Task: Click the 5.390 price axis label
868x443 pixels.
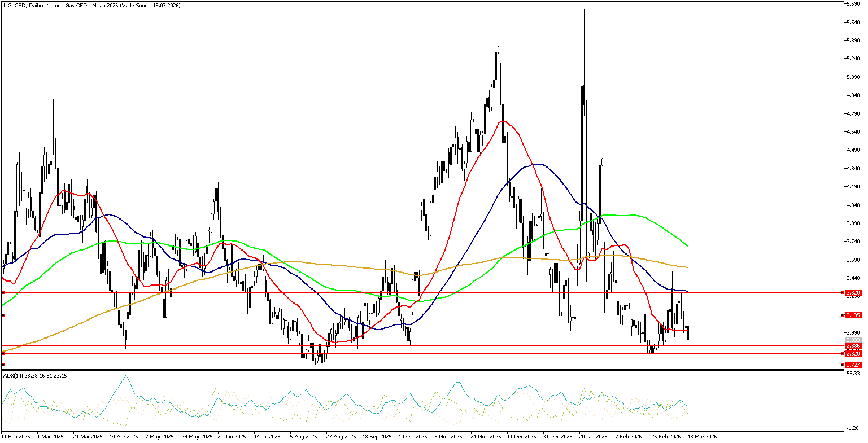Action: click(853, 41)
